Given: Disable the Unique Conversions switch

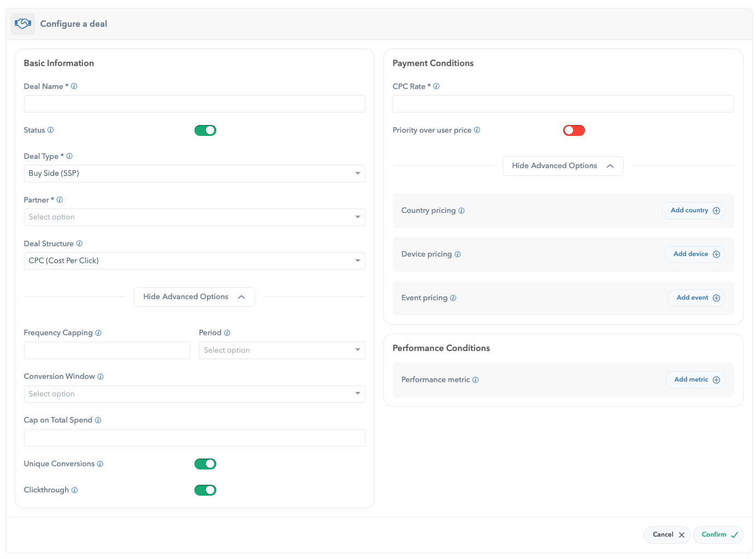Looking at the screenshot, I should tap(205, 464).
